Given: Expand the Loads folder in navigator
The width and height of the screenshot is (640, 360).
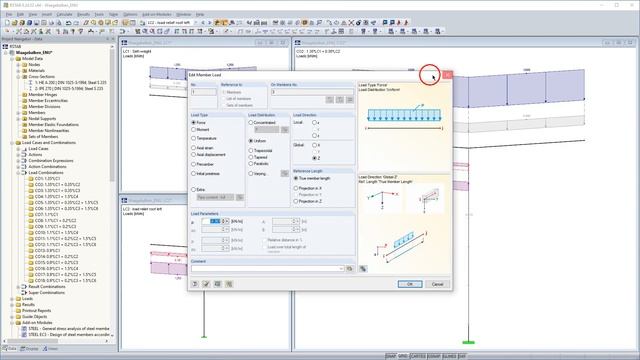Looking at the screenshot, I should coord(12,299).
